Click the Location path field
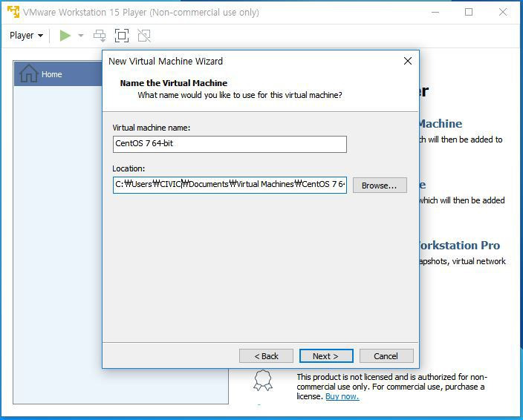Viewport: 523px width, 420px height. coord(230,185)
